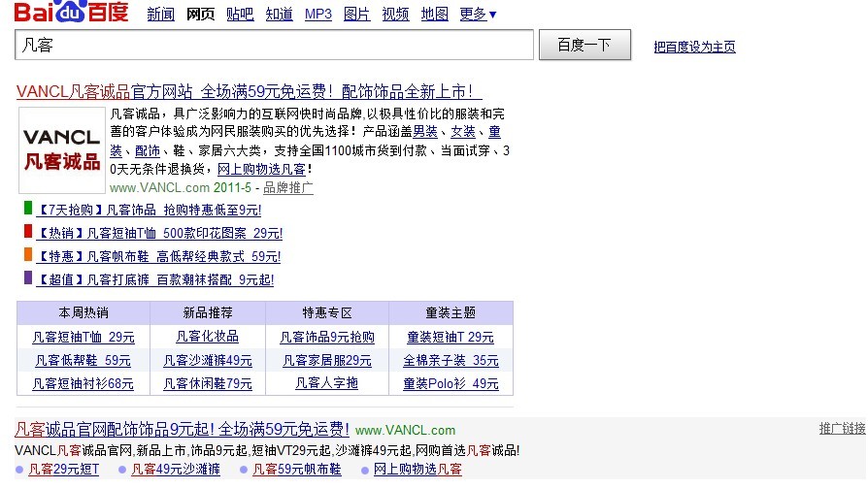
Task: Click the bullet dot before 网上购物选凡客
Action: [x=365, y=471]
